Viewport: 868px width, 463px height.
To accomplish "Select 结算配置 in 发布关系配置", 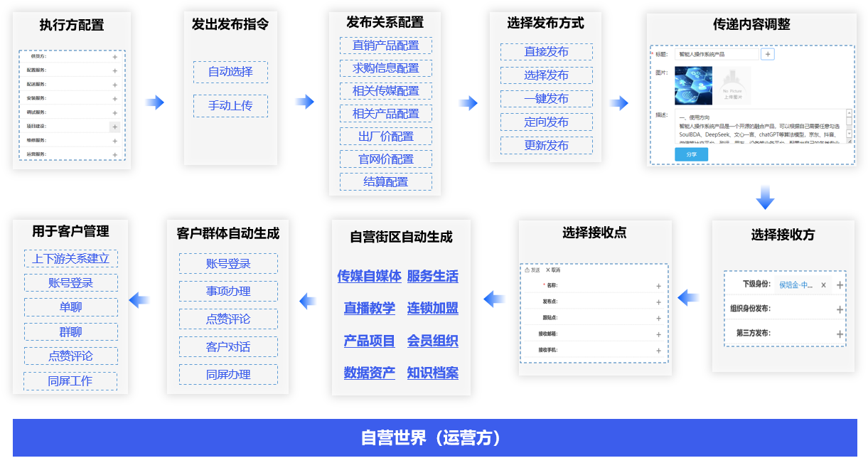I will tap(385, 182).
